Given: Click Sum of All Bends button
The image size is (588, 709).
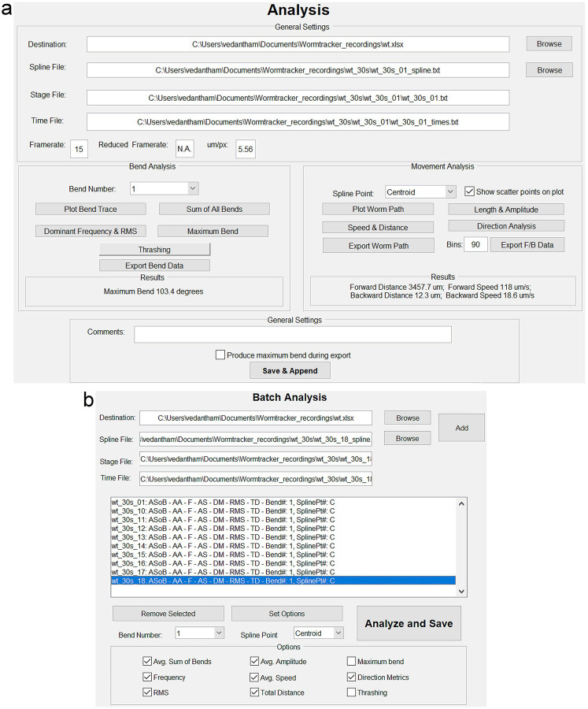Looking at the screenshot, I should tap(214, 209).
